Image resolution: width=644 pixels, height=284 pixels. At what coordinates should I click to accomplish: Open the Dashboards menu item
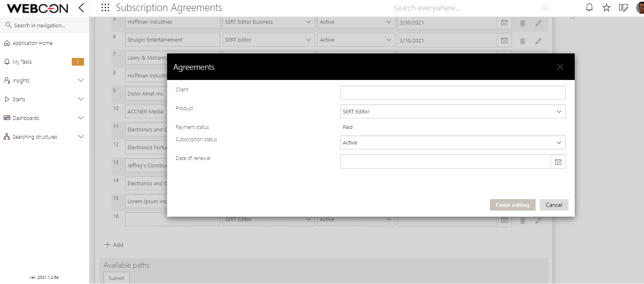click(x=26, y=118)
